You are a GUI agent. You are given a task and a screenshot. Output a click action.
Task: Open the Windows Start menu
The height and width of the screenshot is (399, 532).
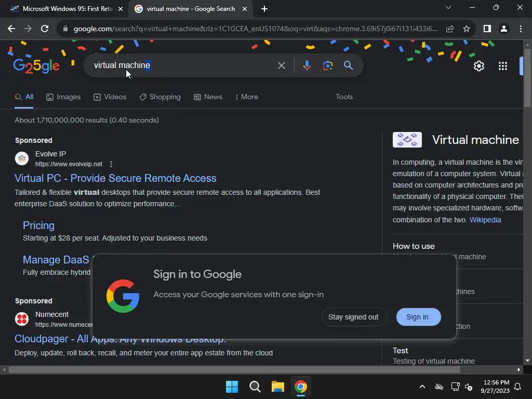pyautogui.click(x=232, y=387)
